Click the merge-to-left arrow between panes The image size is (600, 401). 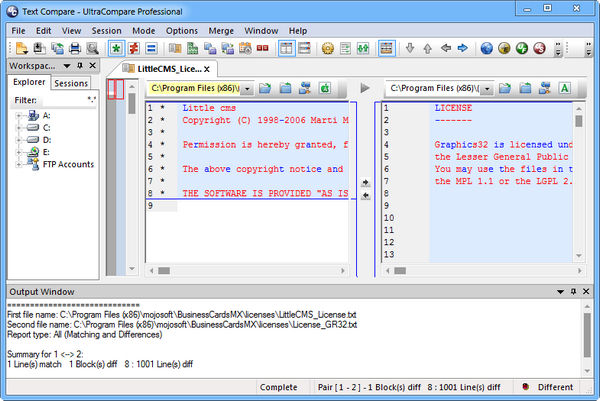coord(365,195)
